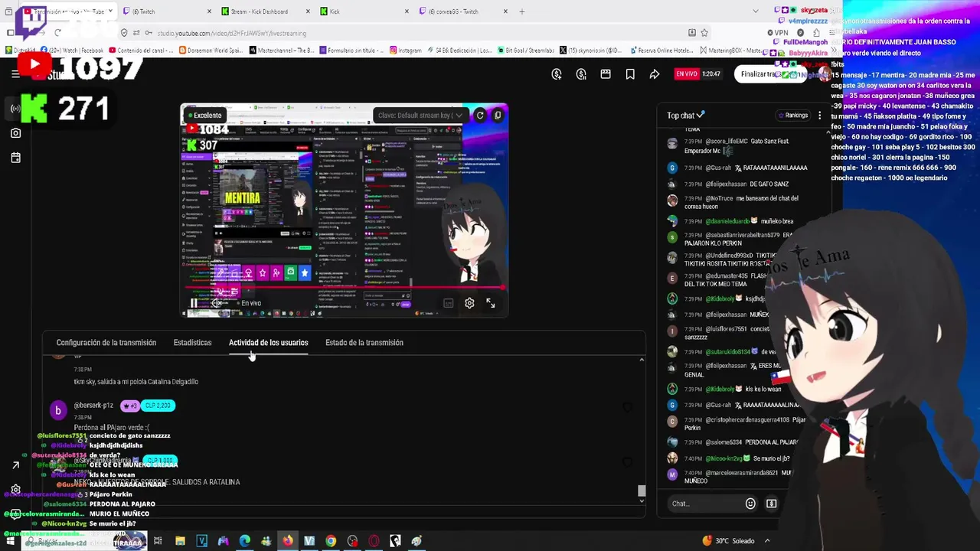Open Google Chrome from the taskbar
Image resolution: width=980 pixels, height=551 pixels.
331,541
